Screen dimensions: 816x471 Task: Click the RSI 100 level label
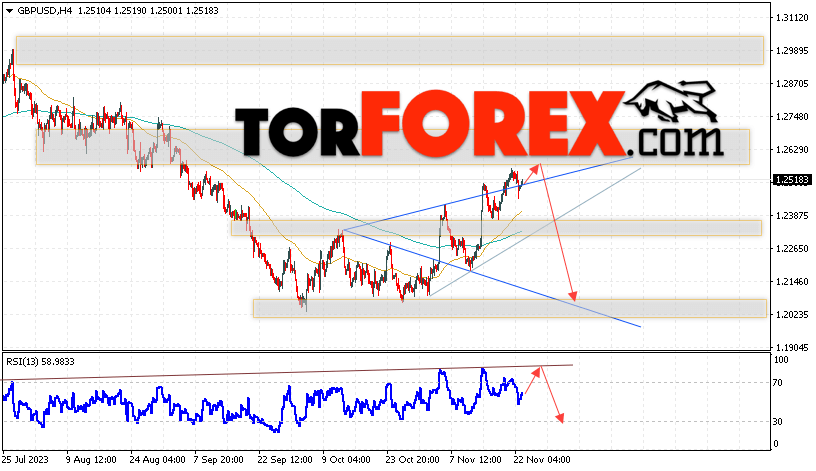pyautogui.click(x=781, y=360)
